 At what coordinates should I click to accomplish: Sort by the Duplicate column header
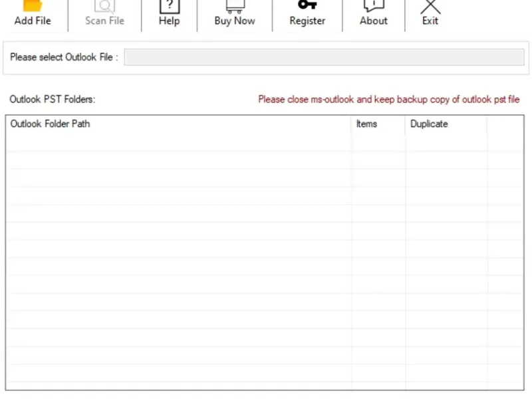446,124
